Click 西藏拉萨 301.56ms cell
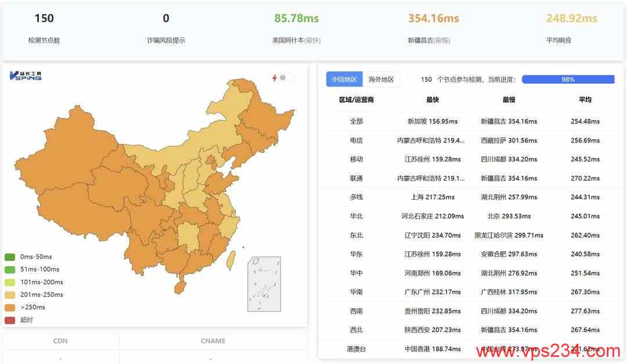Image resolution: width=627 pixels, height=364 pixels. pos(509,140)
